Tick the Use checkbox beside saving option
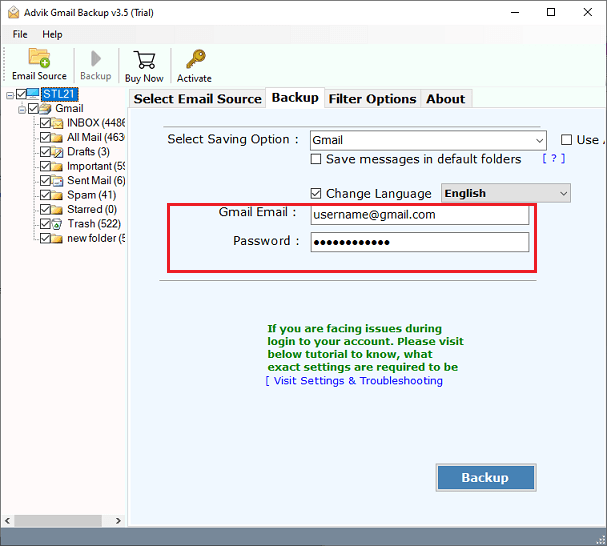The width and height of the screenshot is (607, 546). coord(566,140)
